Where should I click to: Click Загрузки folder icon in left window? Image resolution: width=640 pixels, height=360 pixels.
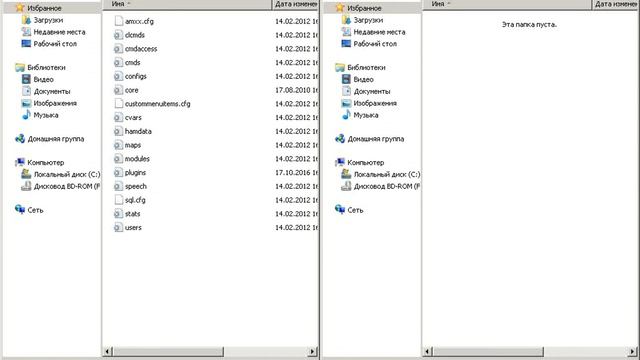(x=26, y=20)
